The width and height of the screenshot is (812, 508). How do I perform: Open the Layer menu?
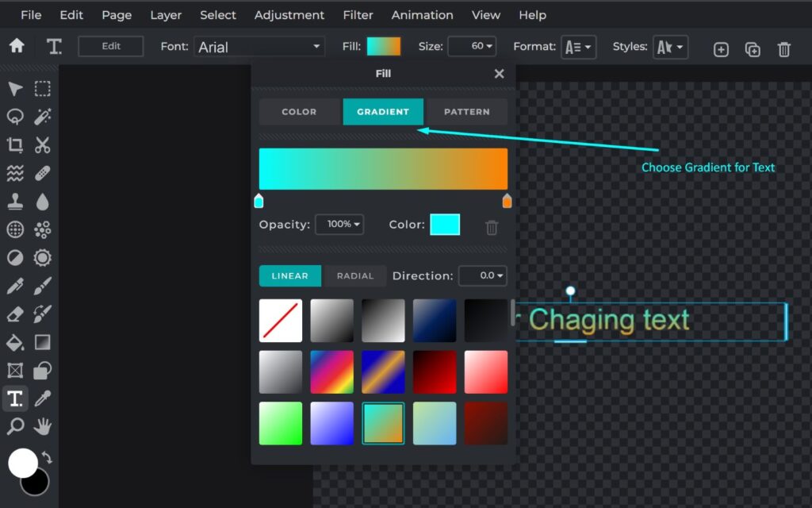[166, 15]
